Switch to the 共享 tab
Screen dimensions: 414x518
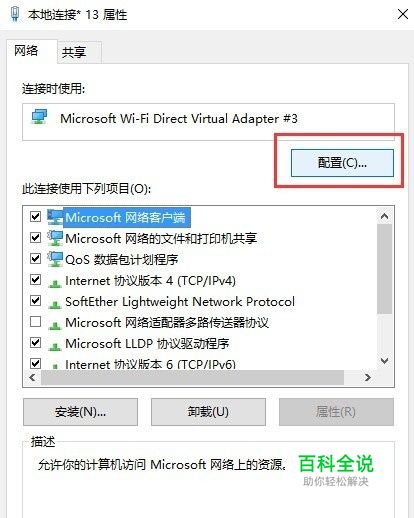coord(74,52)
